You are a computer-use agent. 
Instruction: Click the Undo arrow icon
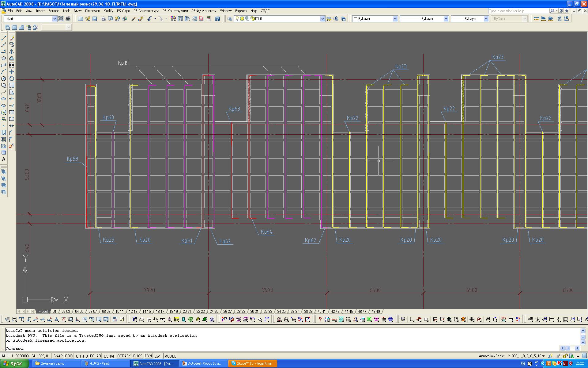[x=149, y=19]
